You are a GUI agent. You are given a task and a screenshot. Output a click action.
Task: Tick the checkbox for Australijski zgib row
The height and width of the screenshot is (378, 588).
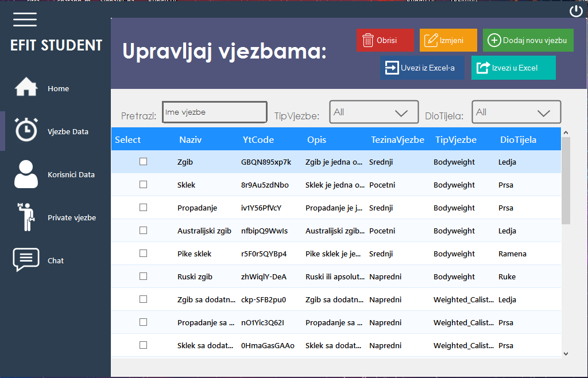tap(143, 231)
